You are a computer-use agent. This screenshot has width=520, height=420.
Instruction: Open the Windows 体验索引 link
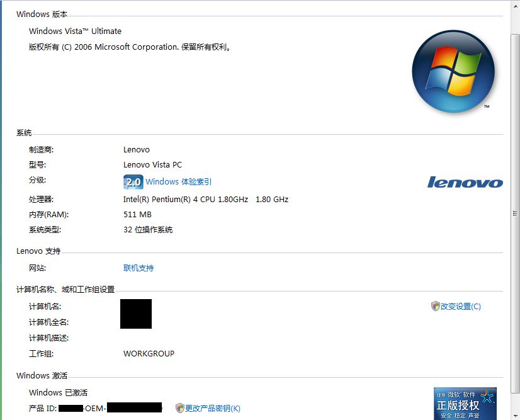(178, 182)
